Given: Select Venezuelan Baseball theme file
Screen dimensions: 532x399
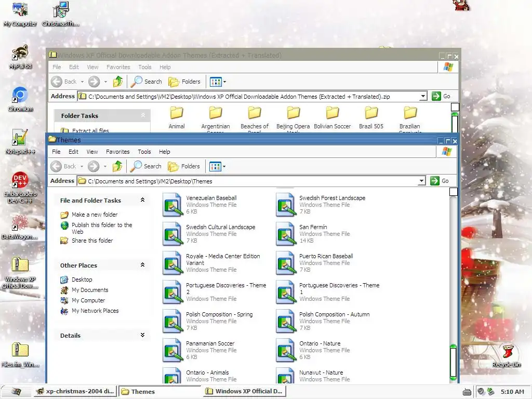Looking at the screenshot, I should pyautogui.click(x=200, y=205).
